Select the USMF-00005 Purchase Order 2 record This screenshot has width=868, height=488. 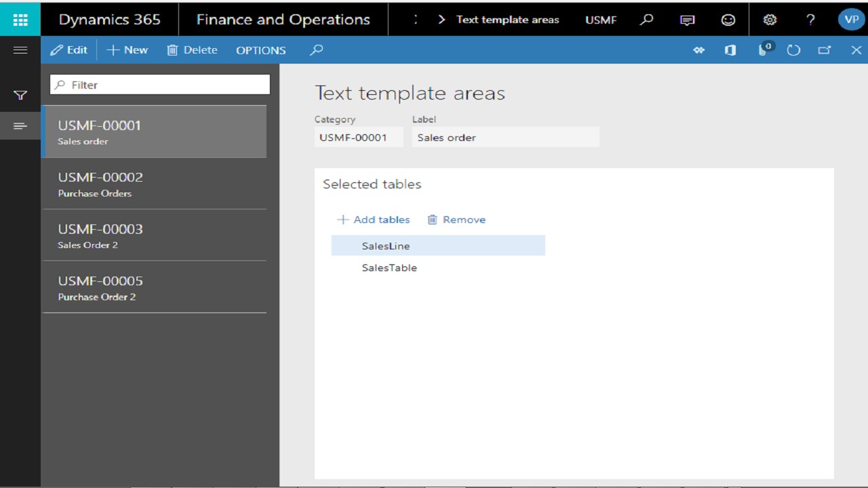point(154,287)
